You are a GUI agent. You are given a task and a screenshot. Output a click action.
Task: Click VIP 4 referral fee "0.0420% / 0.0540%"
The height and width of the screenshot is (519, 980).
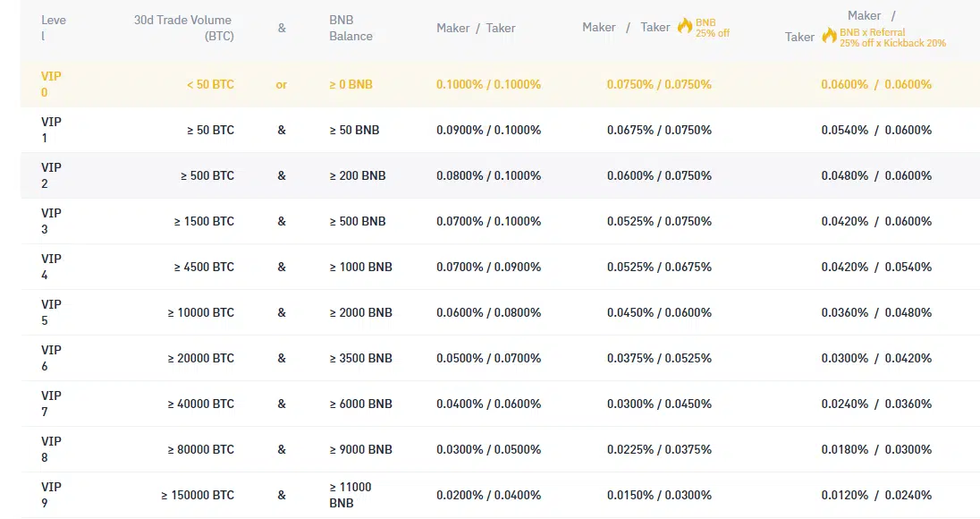tap(876, 267)
